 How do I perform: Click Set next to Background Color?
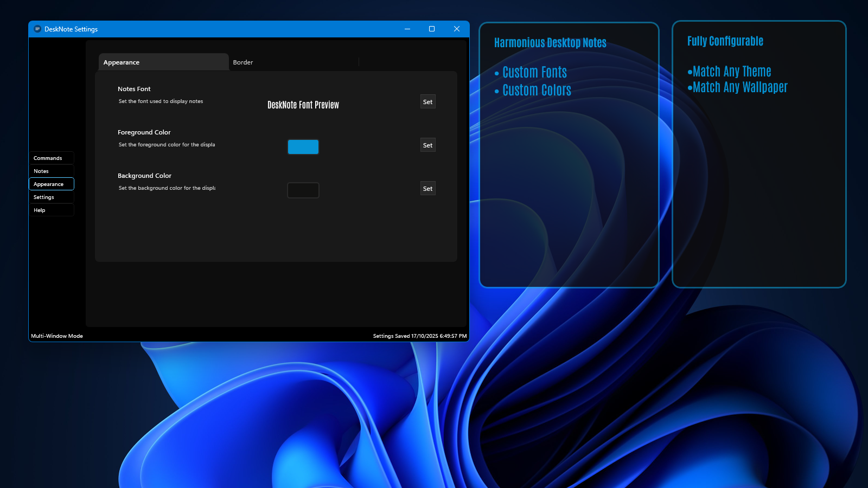click(x=427, y=188)
